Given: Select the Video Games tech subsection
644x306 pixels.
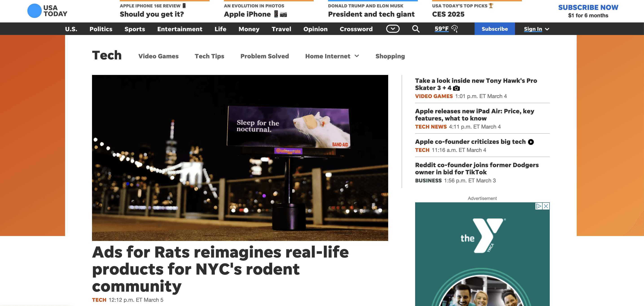Looking at the screenshot, I should coord(158,56).
